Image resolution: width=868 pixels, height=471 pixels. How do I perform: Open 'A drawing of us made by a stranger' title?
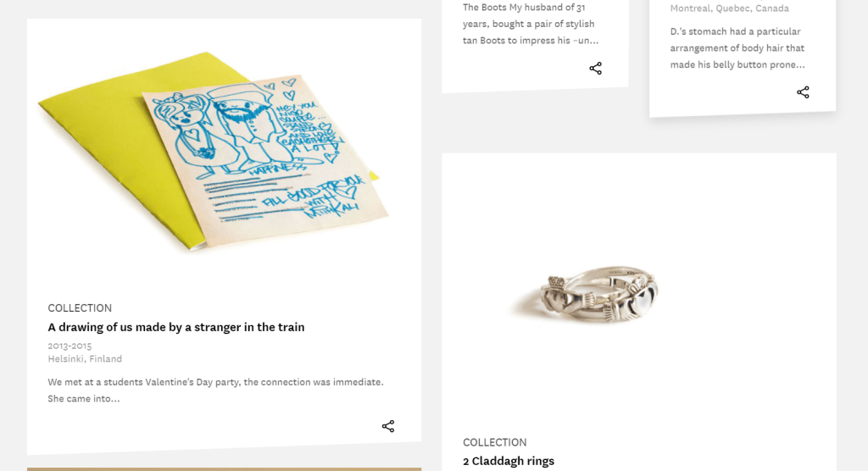(x=176, y=327)
